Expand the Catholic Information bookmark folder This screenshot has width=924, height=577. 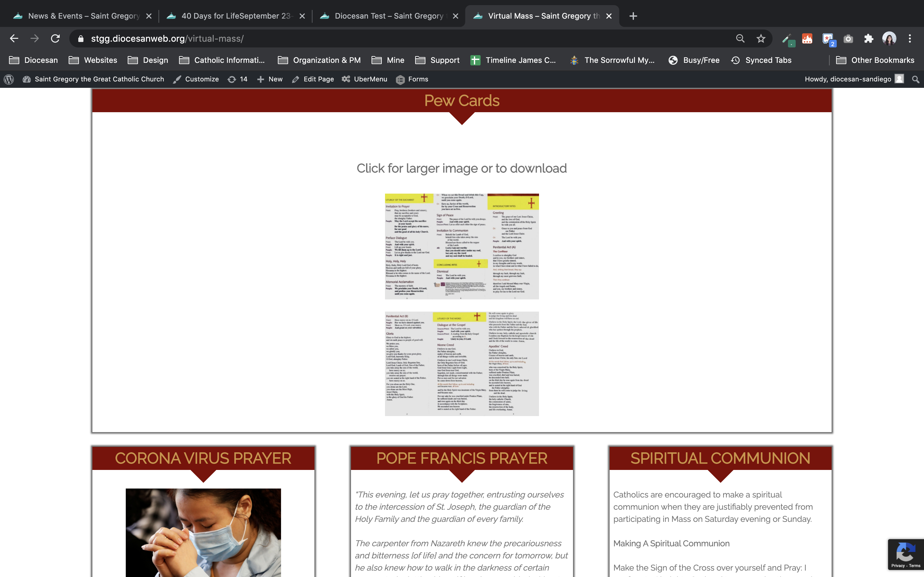[222, 60]
